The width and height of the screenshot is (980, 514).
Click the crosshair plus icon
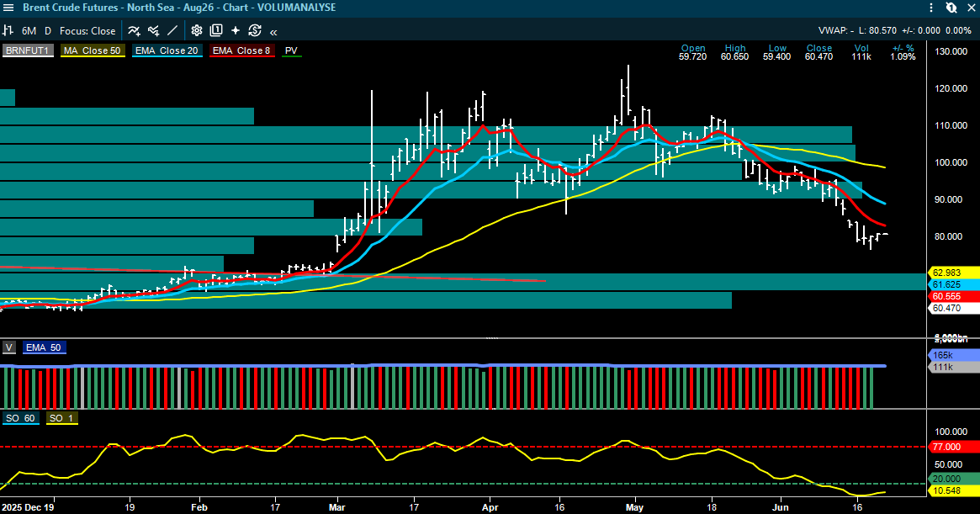236,30
